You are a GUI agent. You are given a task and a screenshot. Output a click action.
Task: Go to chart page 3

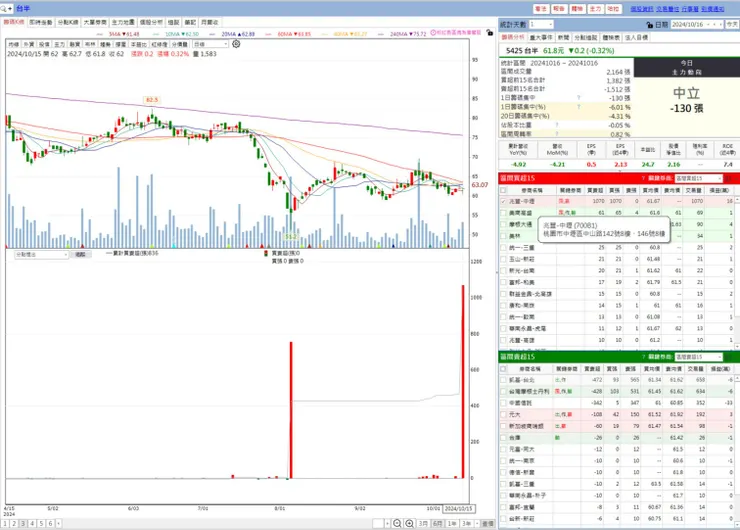[23, 523]
